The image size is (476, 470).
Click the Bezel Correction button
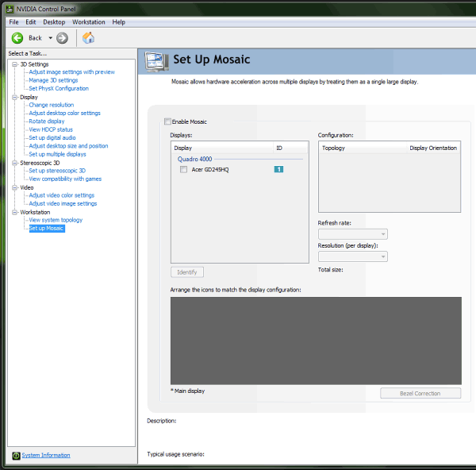420,393
